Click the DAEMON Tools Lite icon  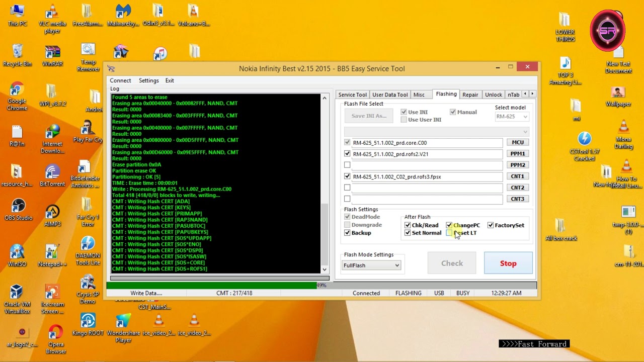click(88, 251)
